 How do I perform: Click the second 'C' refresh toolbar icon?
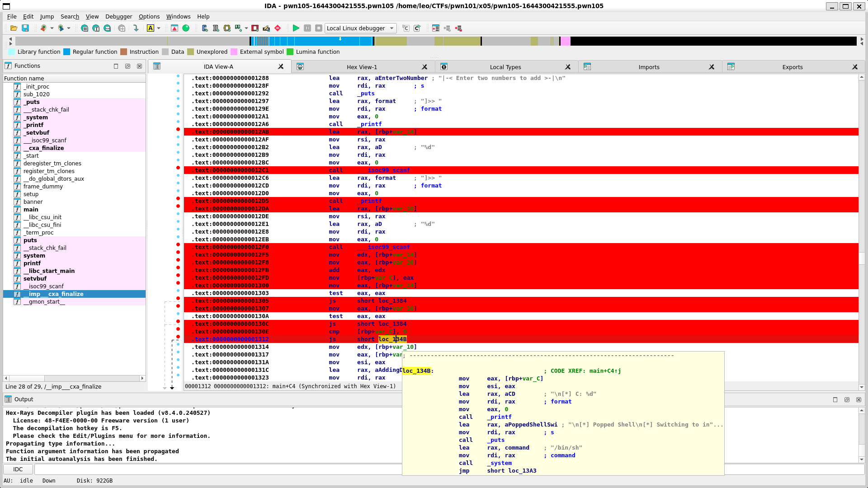[x=417, y=28]
